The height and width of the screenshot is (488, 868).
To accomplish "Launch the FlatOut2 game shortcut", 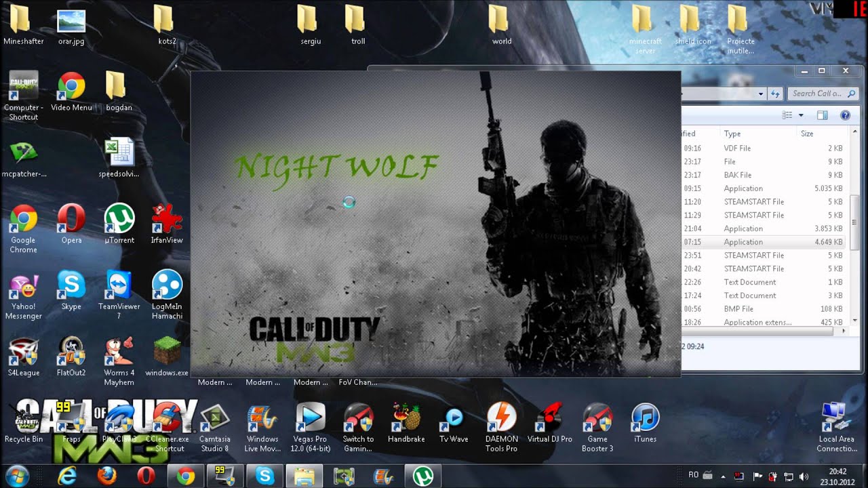I will click(71, 357).
